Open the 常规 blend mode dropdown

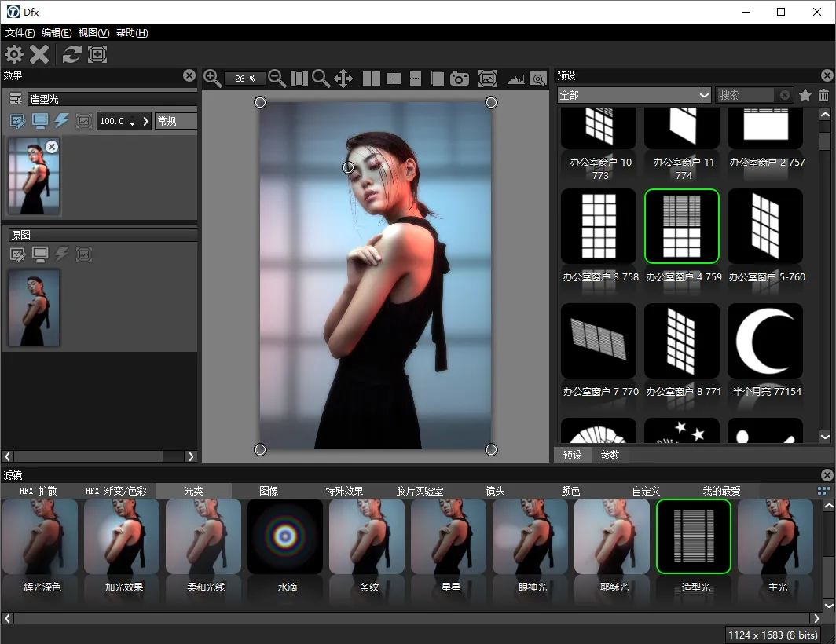pos(175,121)
